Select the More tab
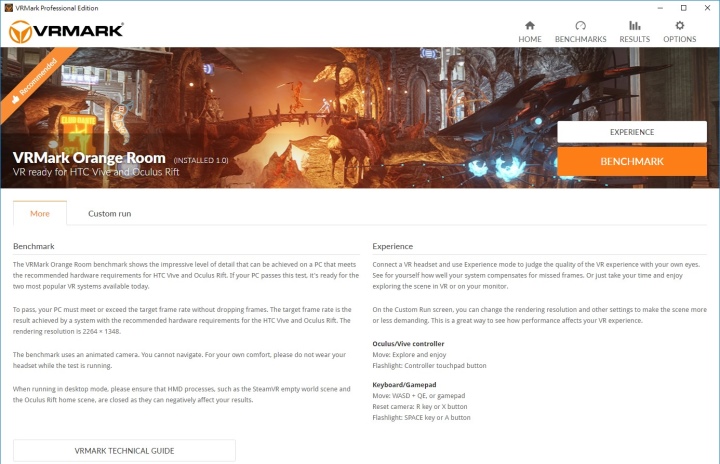Screen dimensions: 720x464 (x=40, y=213)
